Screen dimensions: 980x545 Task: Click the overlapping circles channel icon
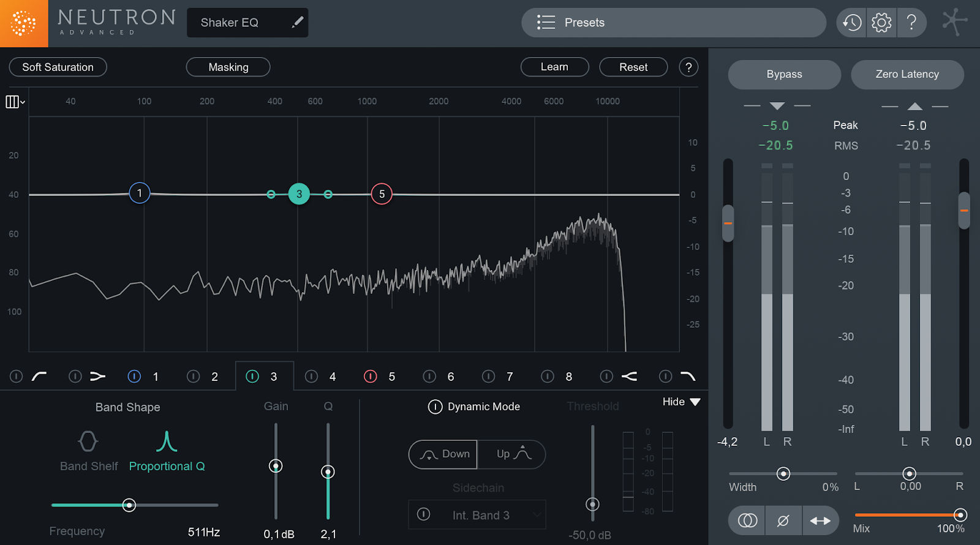coord(747,521)
